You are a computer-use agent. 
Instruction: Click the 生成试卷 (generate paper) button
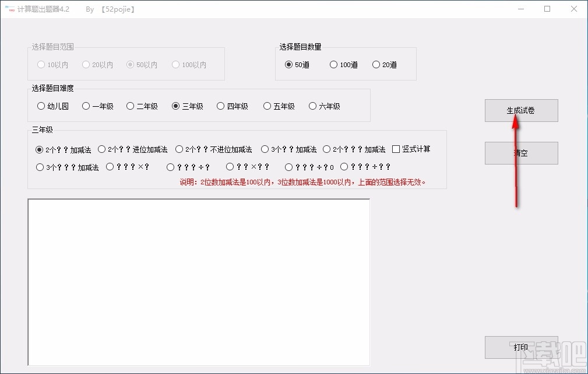520,110
